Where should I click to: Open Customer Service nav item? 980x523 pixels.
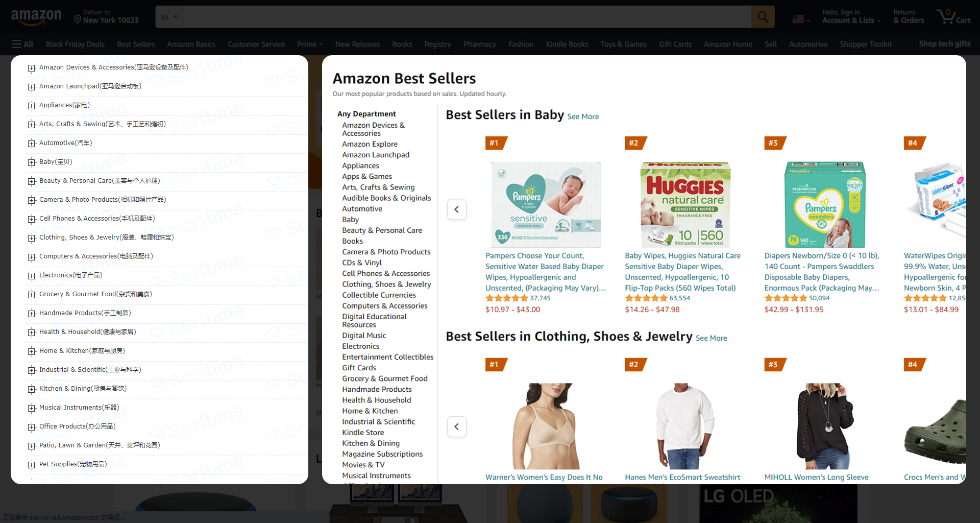pyautogui.click(x=256, y=44)
